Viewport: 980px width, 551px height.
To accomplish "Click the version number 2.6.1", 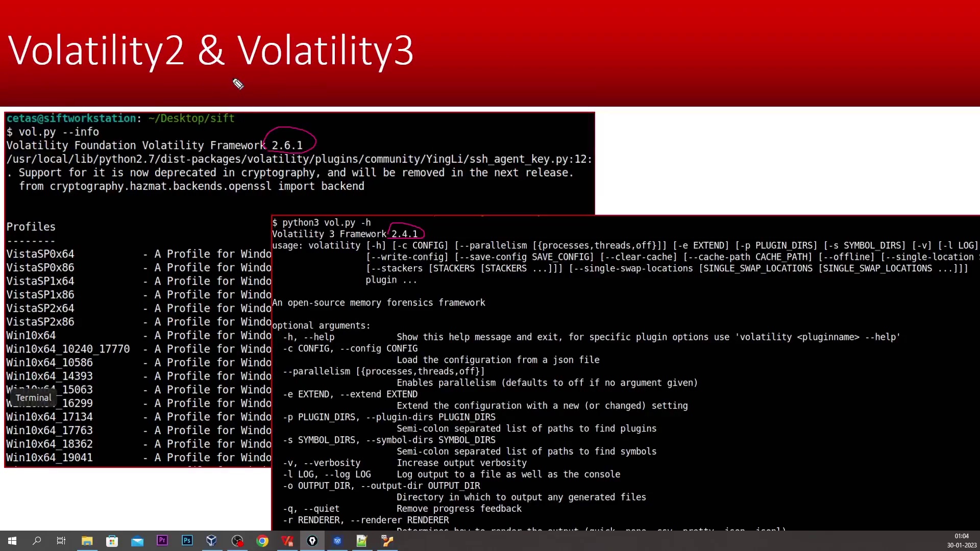I will tap(287, 145).
